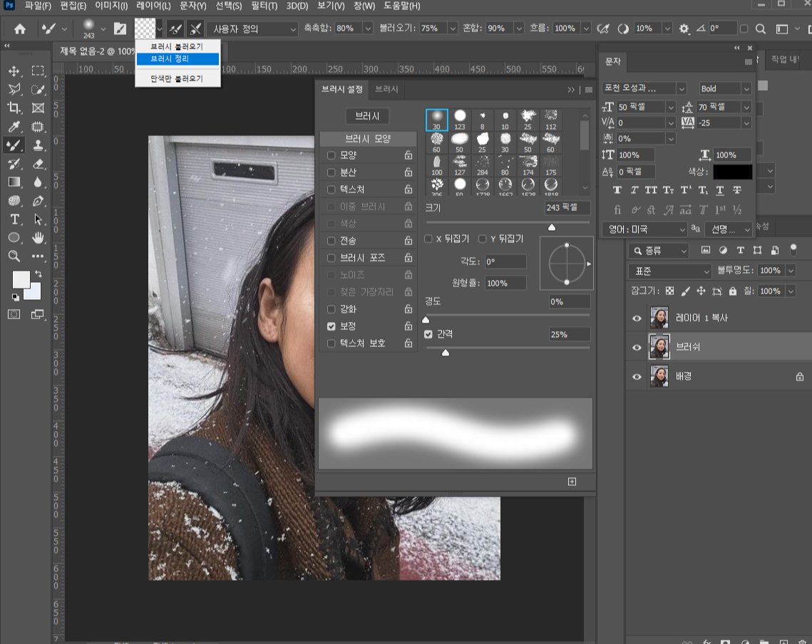Click the 각도 angle input field
812x644 pixels.
click(505, 261)
